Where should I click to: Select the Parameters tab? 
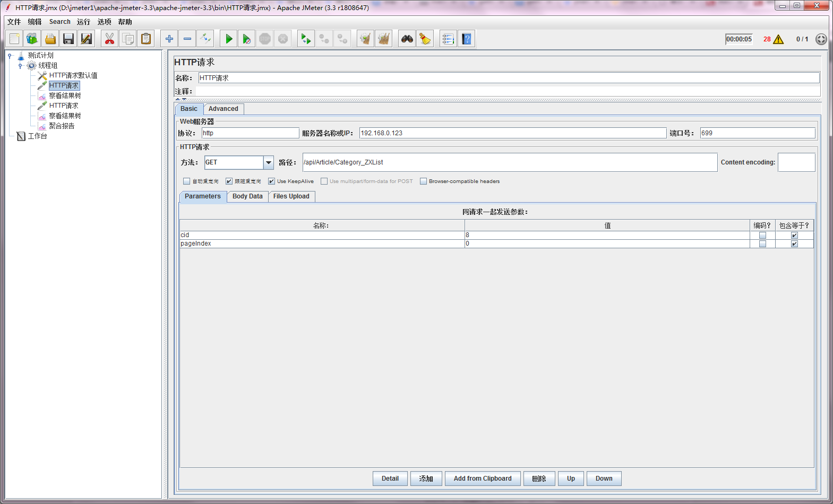coord(203,196)
